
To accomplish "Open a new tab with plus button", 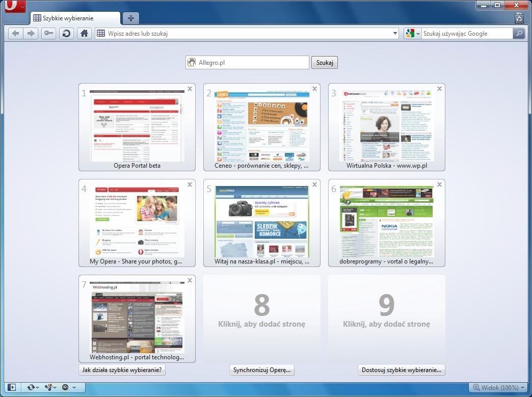I will (x=130, y=18).
